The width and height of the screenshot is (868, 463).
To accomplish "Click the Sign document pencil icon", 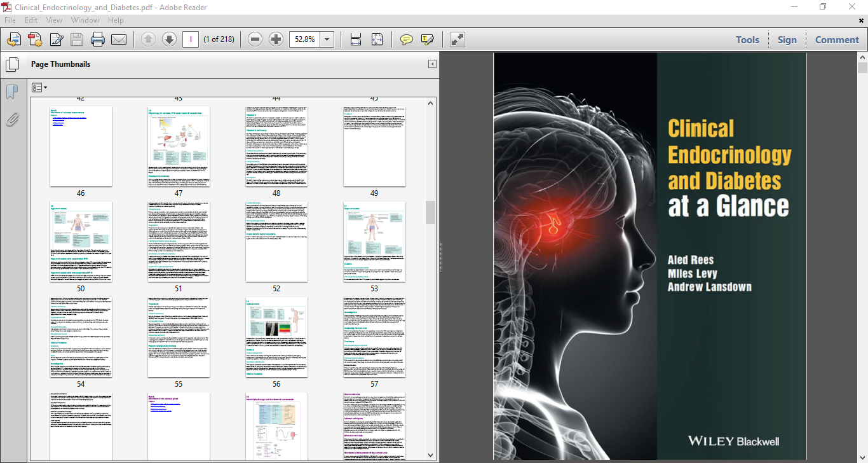I will [57, 39].
